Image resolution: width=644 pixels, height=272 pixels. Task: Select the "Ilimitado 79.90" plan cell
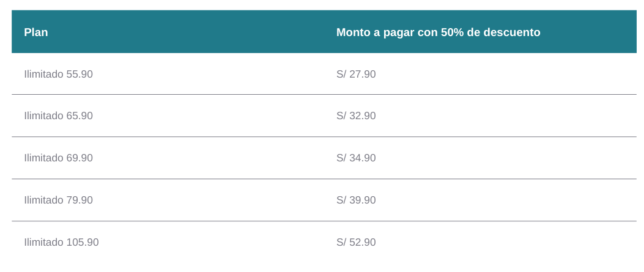(58, 200)
